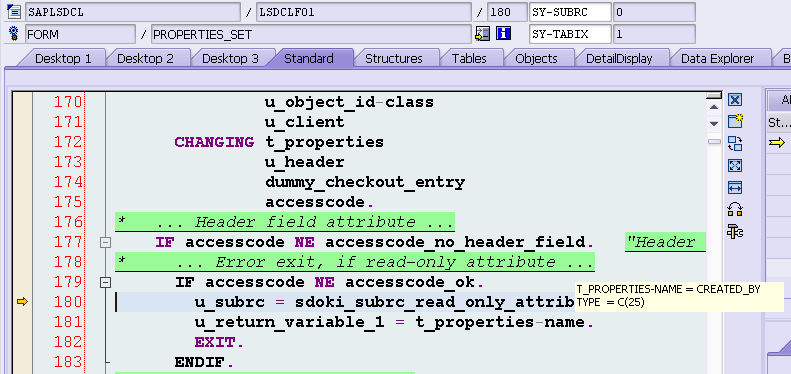Click line number 183
This screenshot has width=791, height=374.
[x=68, y=362]
